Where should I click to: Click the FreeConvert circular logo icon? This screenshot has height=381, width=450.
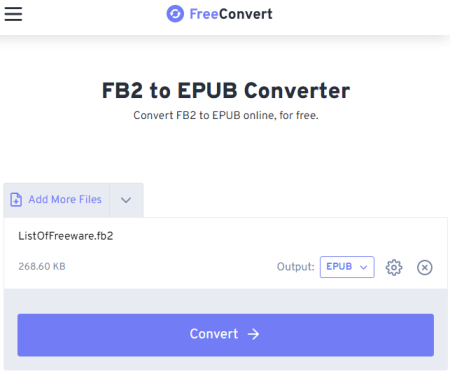click(x=175, y=14)
